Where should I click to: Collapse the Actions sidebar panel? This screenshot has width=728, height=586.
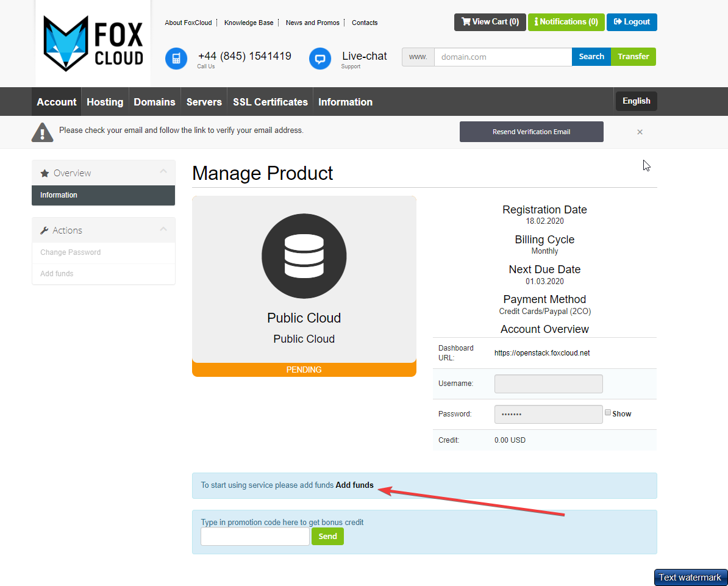(x=163, y=229)
